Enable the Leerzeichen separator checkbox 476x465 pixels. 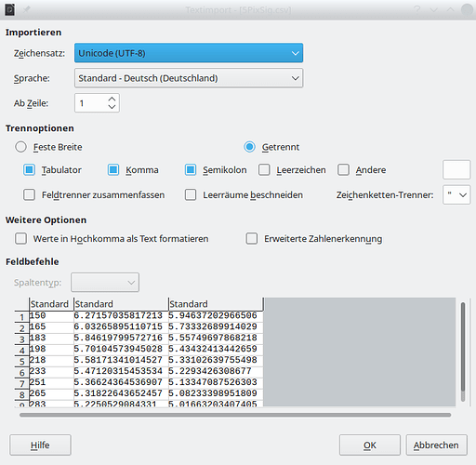pyautogui.click(x=264, y=170)
